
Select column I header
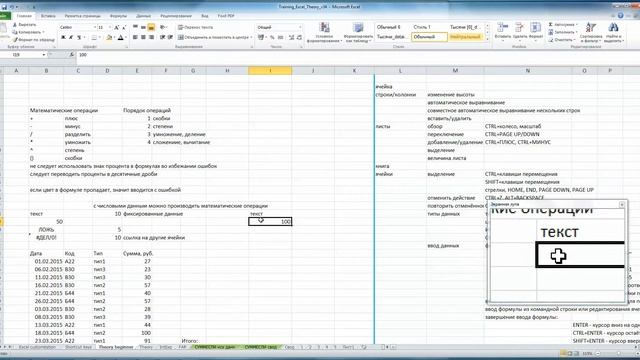[x=270, y=71]
